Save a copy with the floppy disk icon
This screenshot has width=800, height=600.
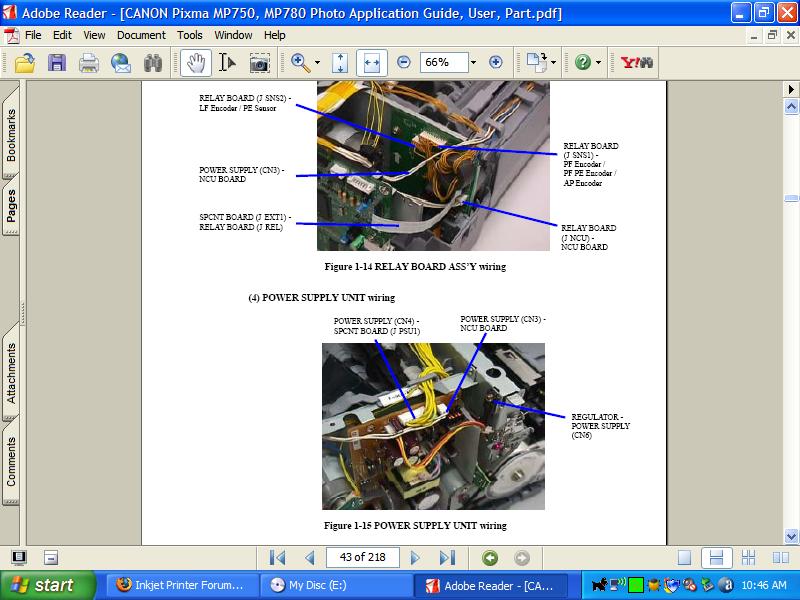[57, 63]
